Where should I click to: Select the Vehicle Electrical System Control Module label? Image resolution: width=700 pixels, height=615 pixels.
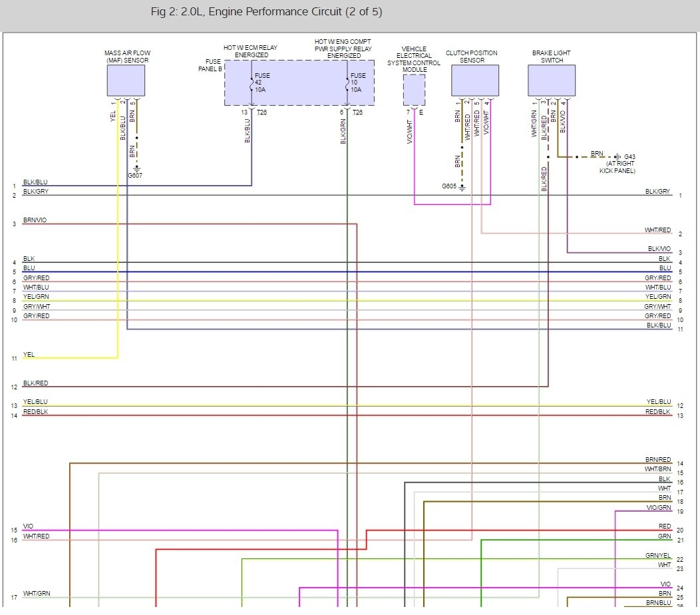414,59
